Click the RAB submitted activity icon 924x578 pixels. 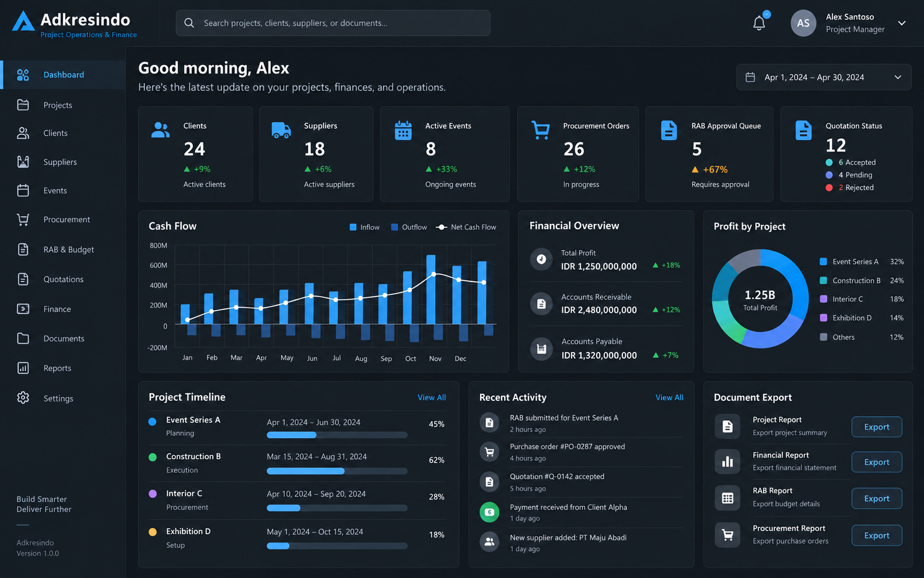(489, 422)
